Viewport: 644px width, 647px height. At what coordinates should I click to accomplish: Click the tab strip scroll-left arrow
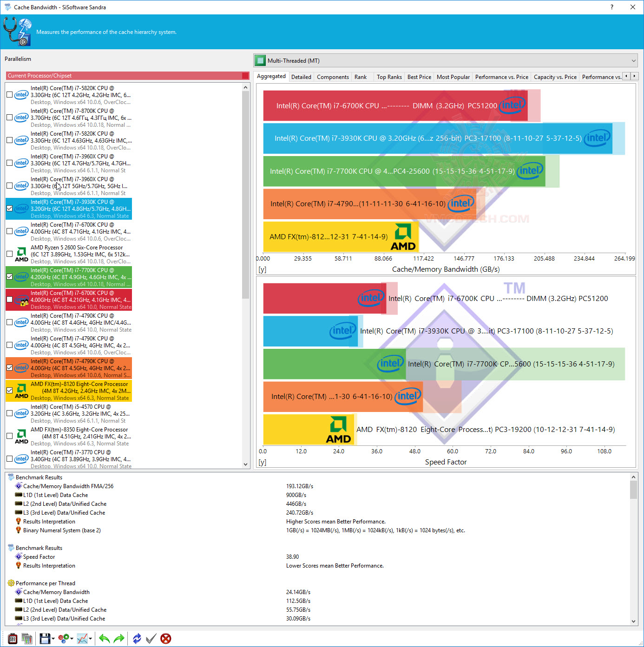click(626, 76)
